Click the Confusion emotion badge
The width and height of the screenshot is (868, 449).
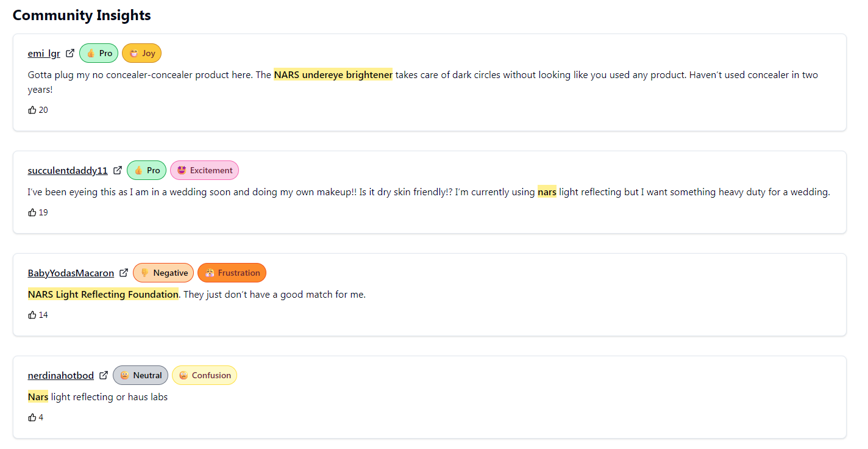click(x=204, y=375)
